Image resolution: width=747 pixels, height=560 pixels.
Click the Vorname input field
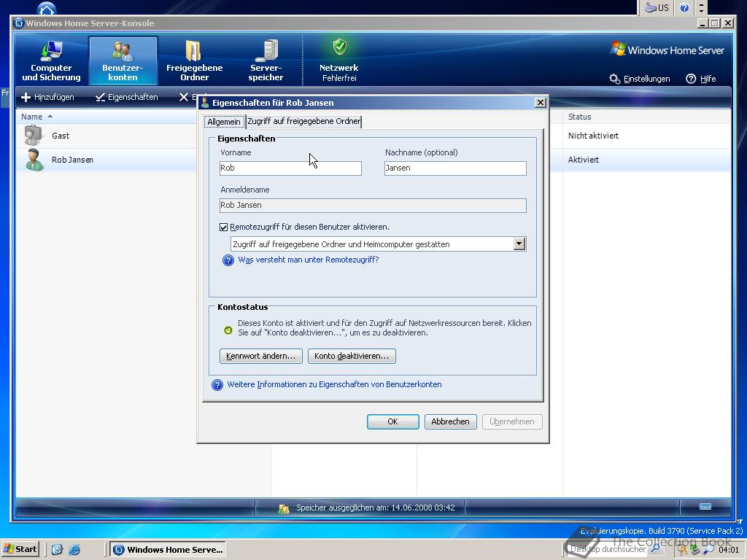point(290,168)
